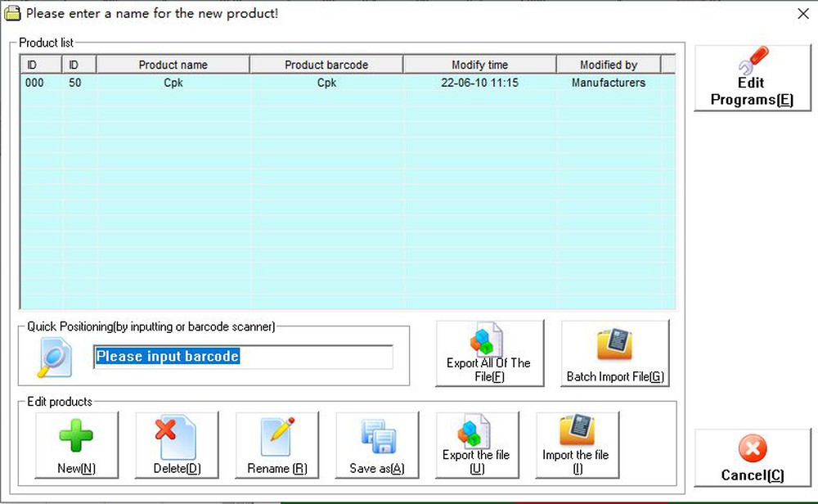Select the Rename pencil icon
This screenshot has width=818, height=504.
click(x=276, y=438)
